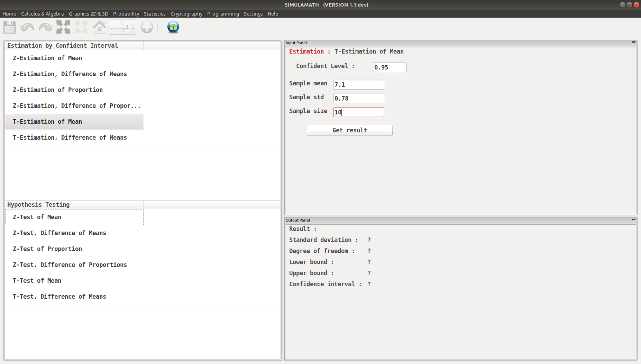
Task: Click the Estimation by Confident Interval header
Action: pos(74,46)
